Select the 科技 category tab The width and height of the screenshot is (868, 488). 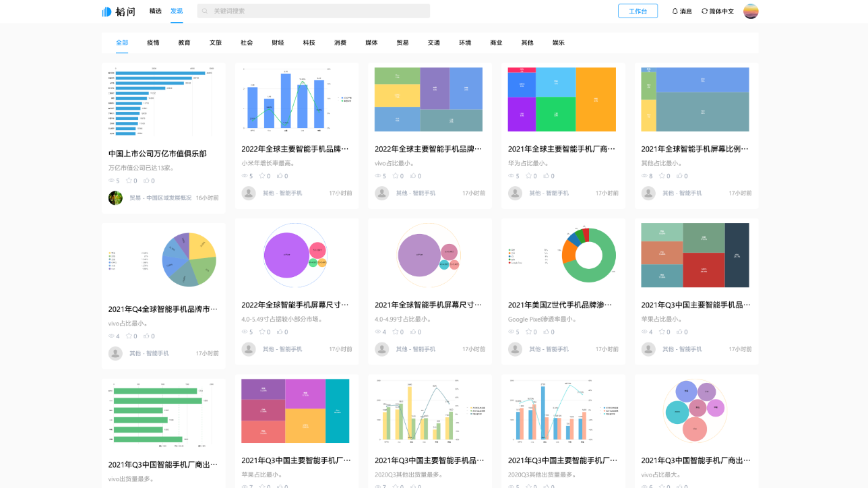point(309,42)
